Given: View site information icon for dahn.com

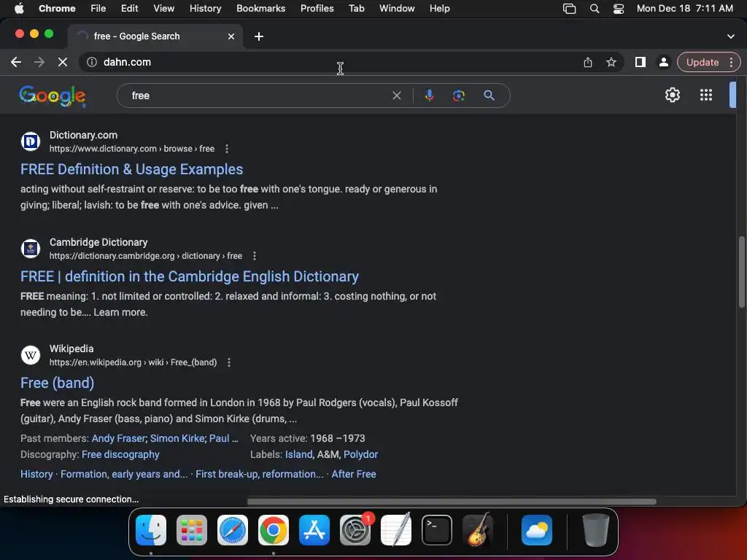Looking at the screenshot, I should (92, 62).
